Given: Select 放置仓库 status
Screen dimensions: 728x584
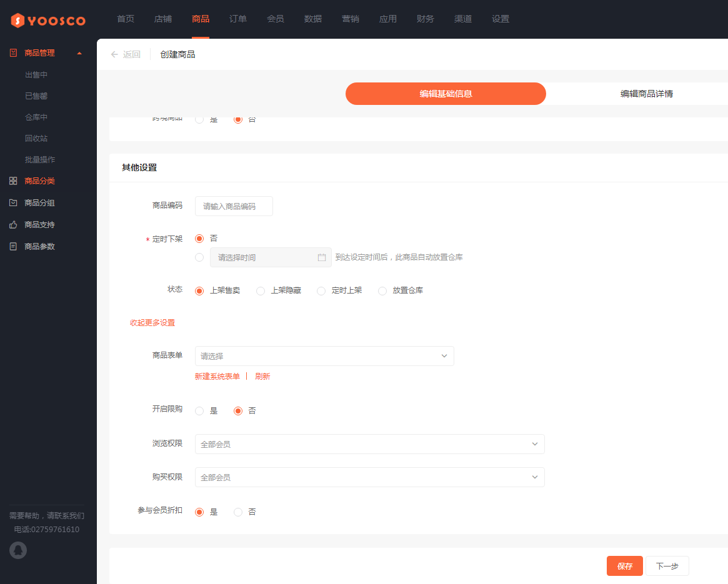Looking at the screenshot, I should tap(382, 290).
